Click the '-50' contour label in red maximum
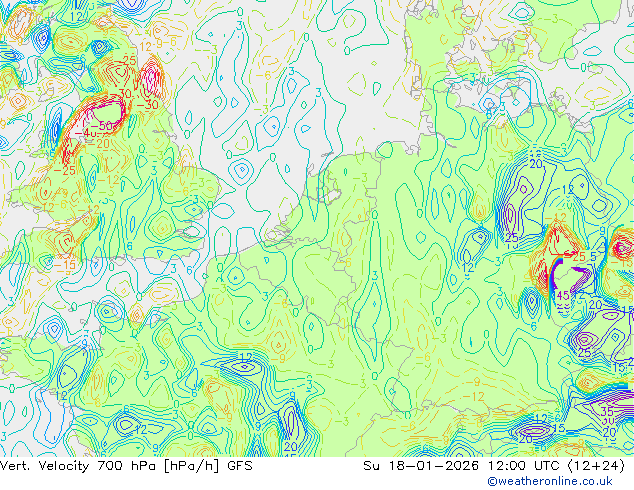 coord(103,126)
